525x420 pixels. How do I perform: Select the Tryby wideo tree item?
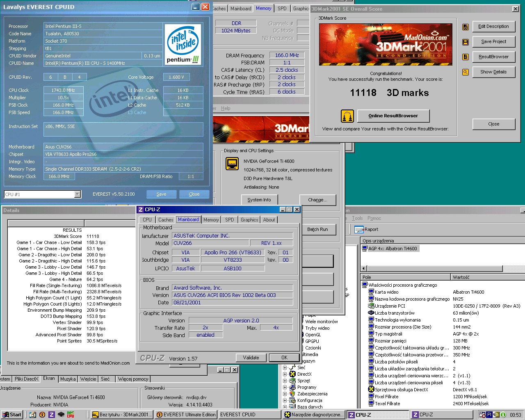pyautogui.click(x=317, y=328)
